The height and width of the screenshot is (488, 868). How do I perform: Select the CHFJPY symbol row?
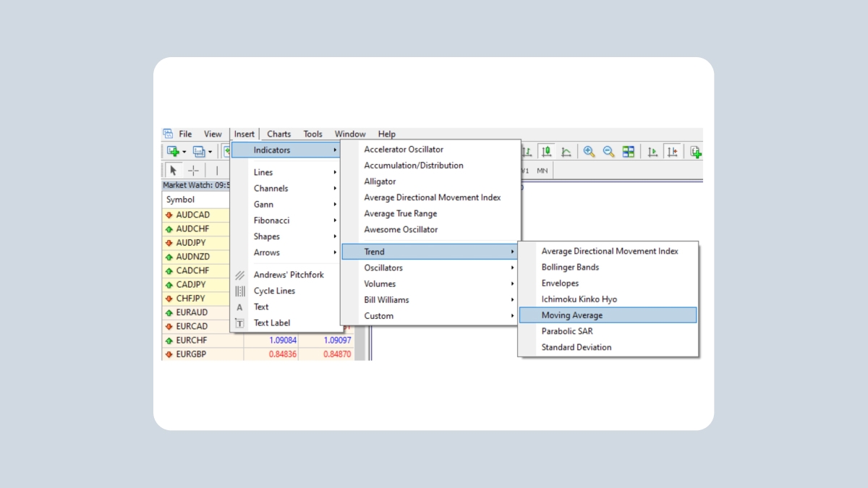tap(195, 299)
